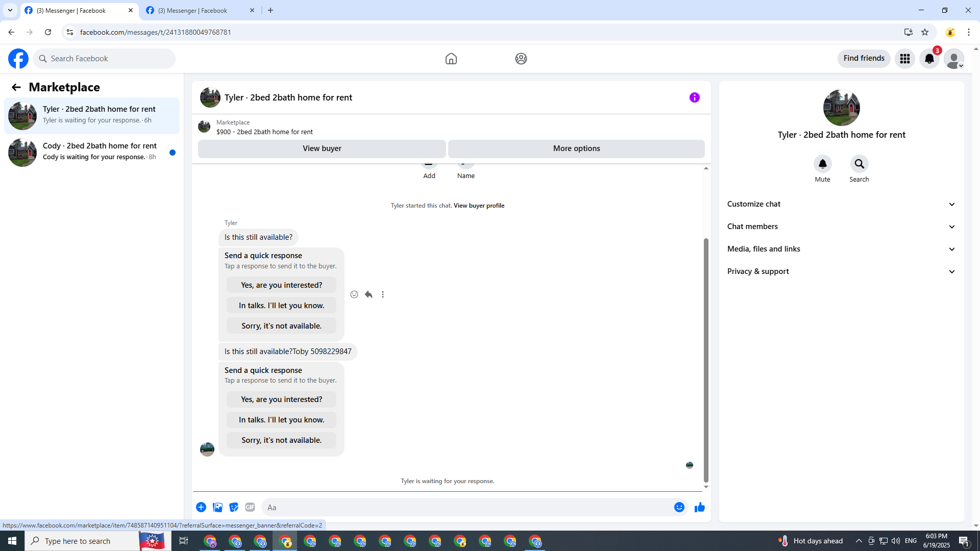Open a new browser tab
The image size is (980, 551).
pyautogui.click(x=271, y=10)
